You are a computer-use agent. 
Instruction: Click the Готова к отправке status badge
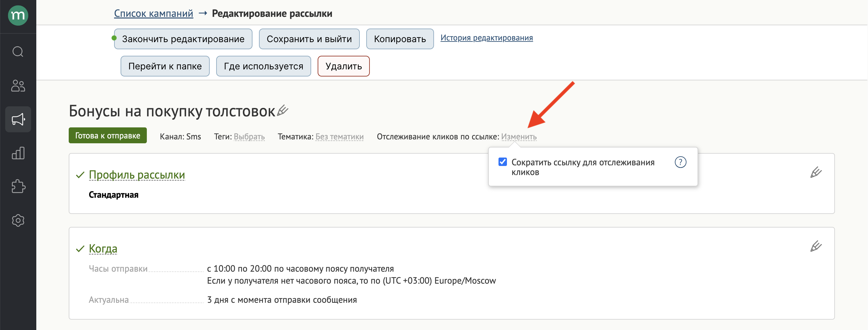point(108,136)
